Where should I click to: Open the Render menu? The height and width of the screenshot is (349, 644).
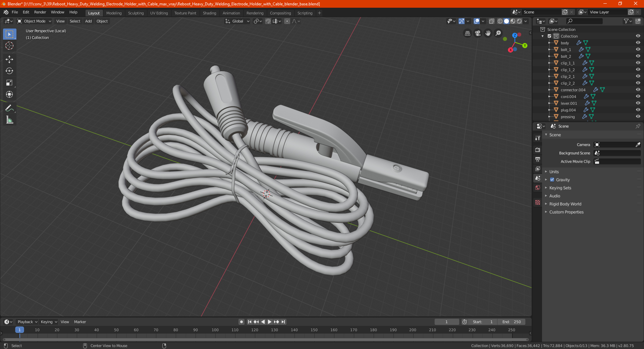pyautogui.click(x=40, y=12)
